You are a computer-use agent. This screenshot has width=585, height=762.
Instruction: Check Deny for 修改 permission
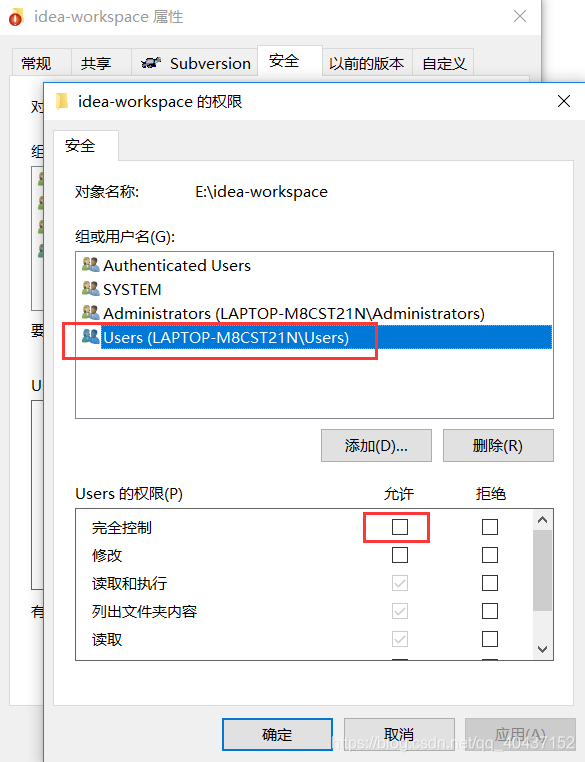pos(490,555)
